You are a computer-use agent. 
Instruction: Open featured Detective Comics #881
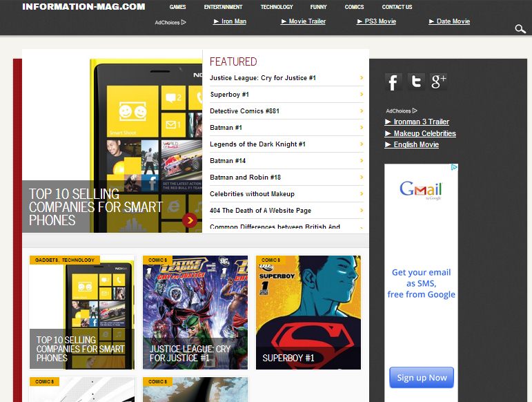[x=244, y=111]
